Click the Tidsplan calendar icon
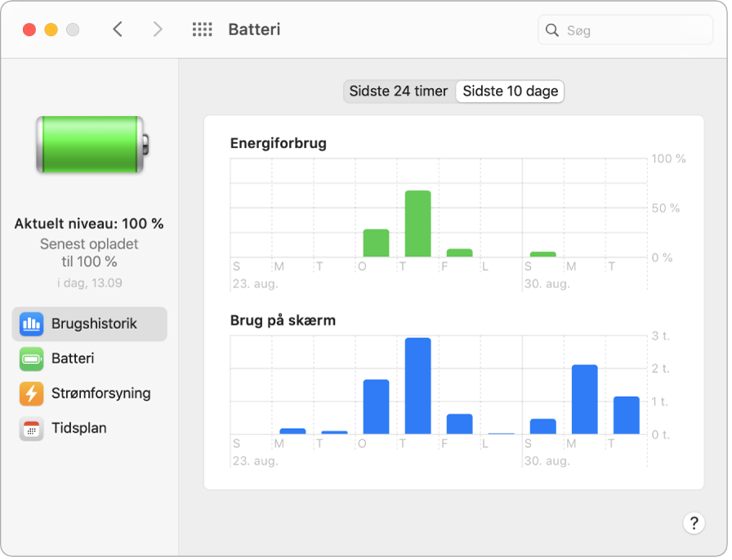Viewport: 732px width, 560px height. [x=31, y=429]
